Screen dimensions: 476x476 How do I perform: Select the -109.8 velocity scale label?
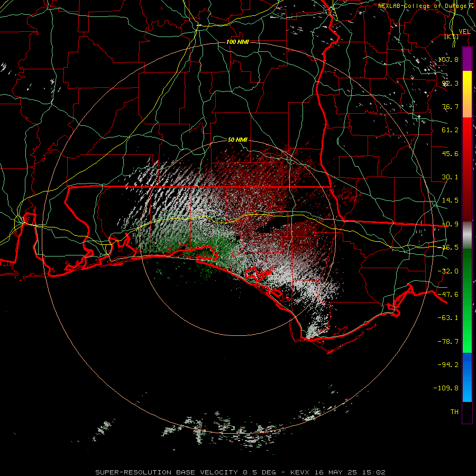tap(446, 388)
